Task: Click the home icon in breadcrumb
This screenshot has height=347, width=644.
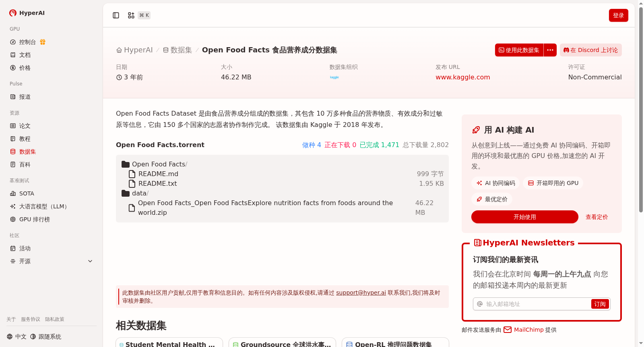Action: 119,50
